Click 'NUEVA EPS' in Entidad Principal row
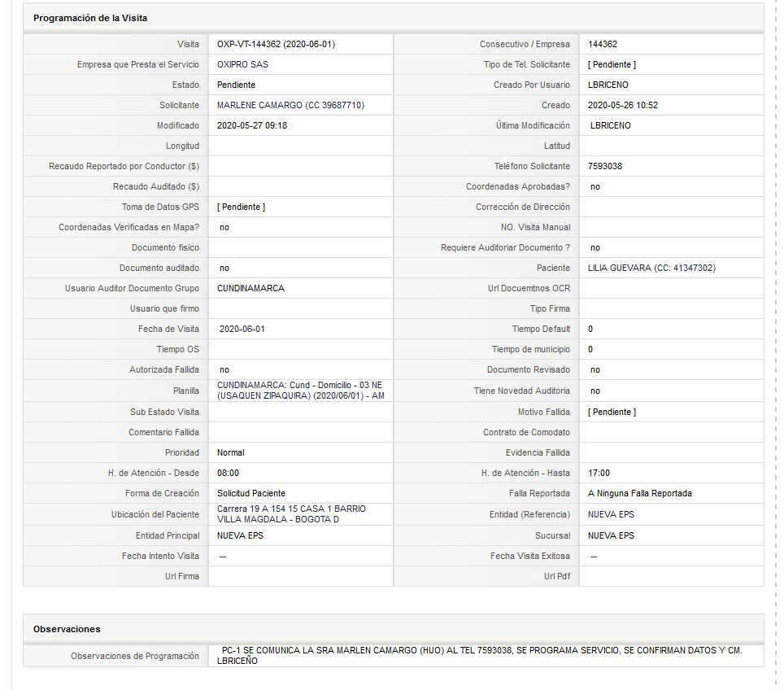The image size is (784, 690). coord(240,535)
